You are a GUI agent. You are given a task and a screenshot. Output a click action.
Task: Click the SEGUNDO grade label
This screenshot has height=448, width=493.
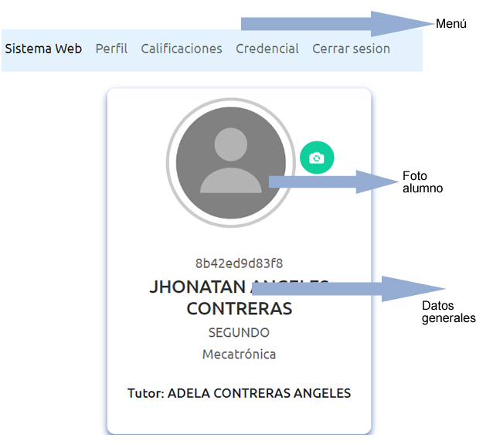(x=239, y=333)
